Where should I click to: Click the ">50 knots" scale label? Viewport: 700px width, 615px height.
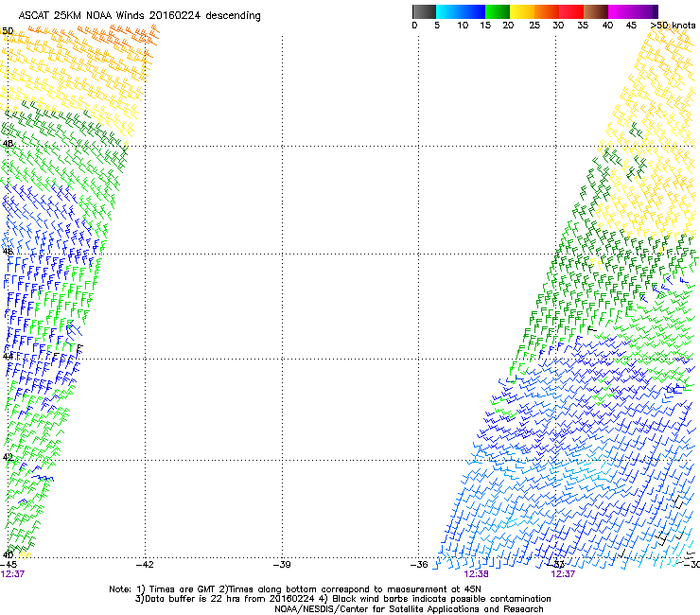pyautogui.click(x=673, y=26)
